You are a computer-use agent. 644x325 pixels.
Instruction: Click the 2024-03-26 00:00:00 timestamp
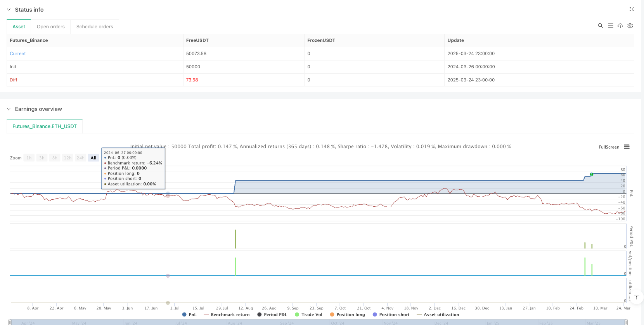[x=471, y=67]
